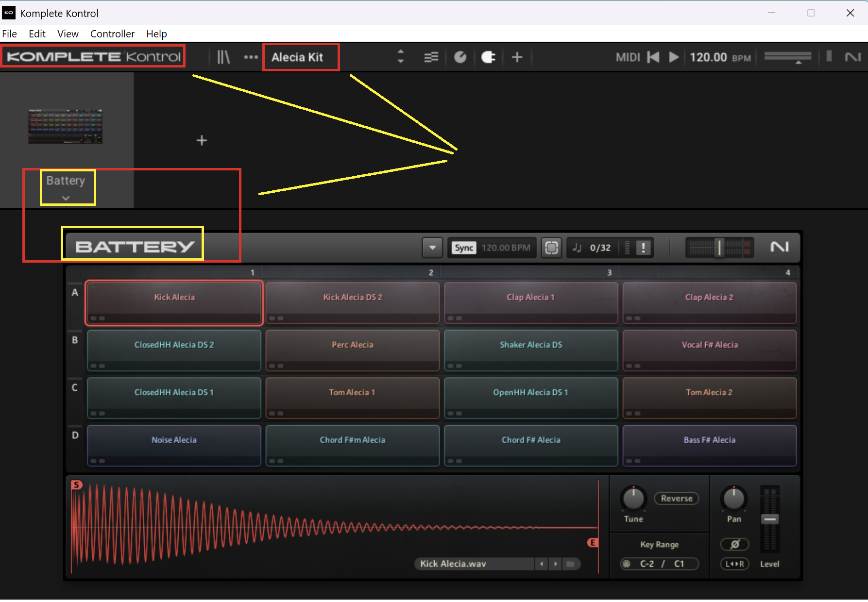Click the waveform end marker E
Viewport: 868px width, 602px height.
pos(593,543)
